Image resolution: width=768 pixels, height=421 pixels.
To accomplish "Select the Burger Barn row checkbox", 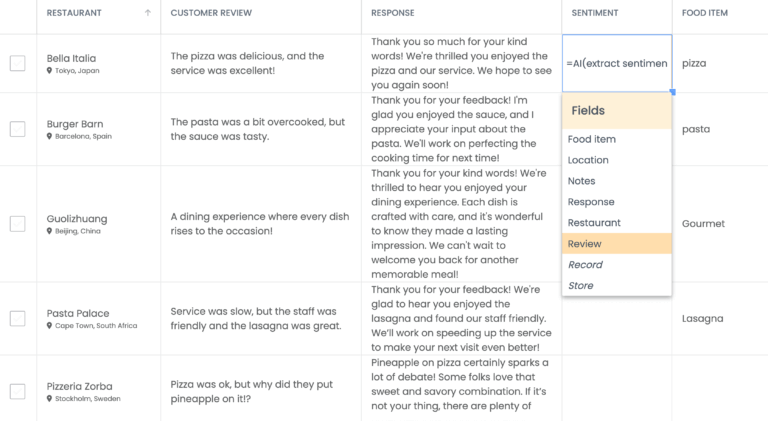I will (x=18, y=129).
